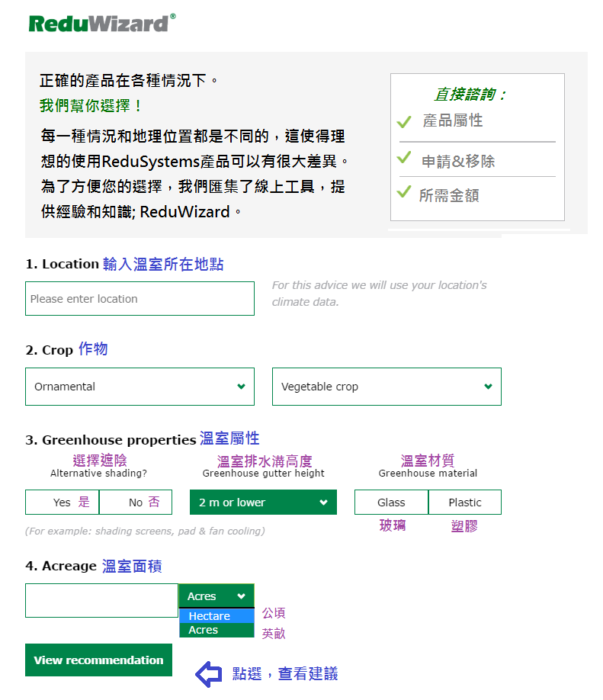Click the location input field
Image resolution: width=603 pixels, height=700 pixels.
(140, 299)
